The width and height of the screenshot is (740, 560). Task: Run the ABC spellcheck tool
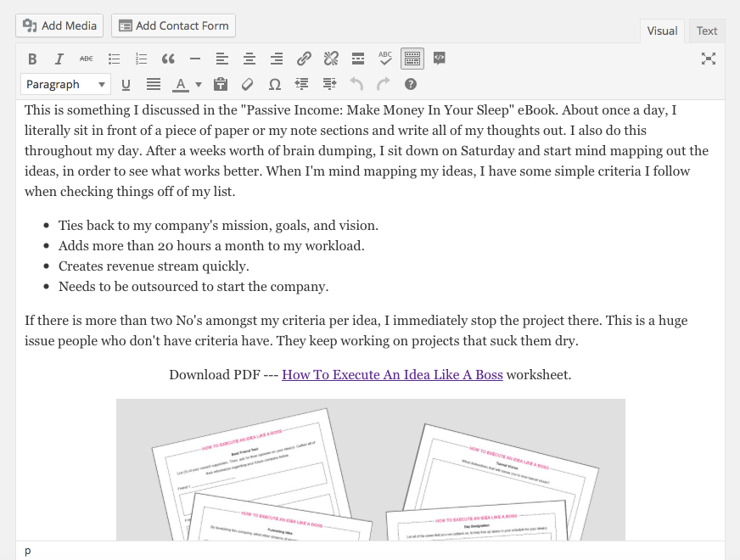[385, 59]
